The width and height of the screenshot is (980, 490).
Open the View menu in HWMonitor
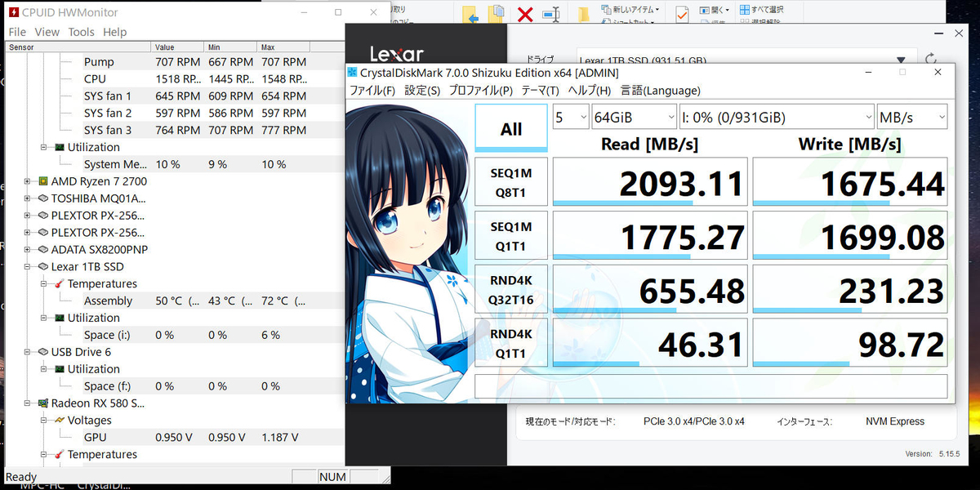click(x=47, y=32)
